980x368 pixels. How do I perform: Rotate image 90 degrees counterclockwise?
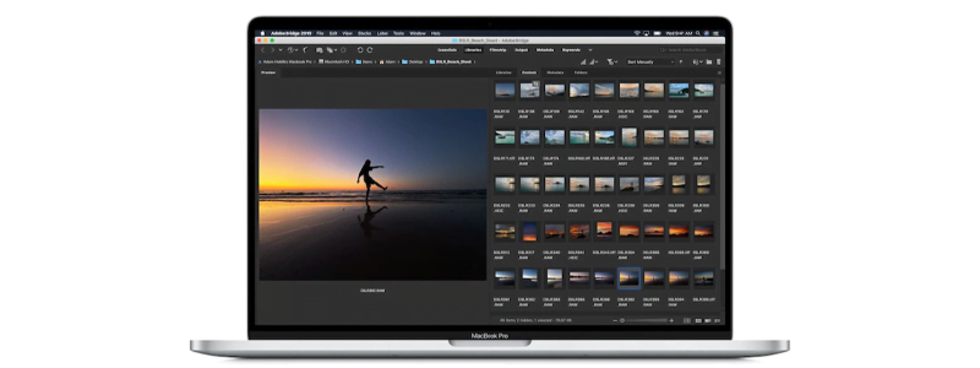pos(360,50)
